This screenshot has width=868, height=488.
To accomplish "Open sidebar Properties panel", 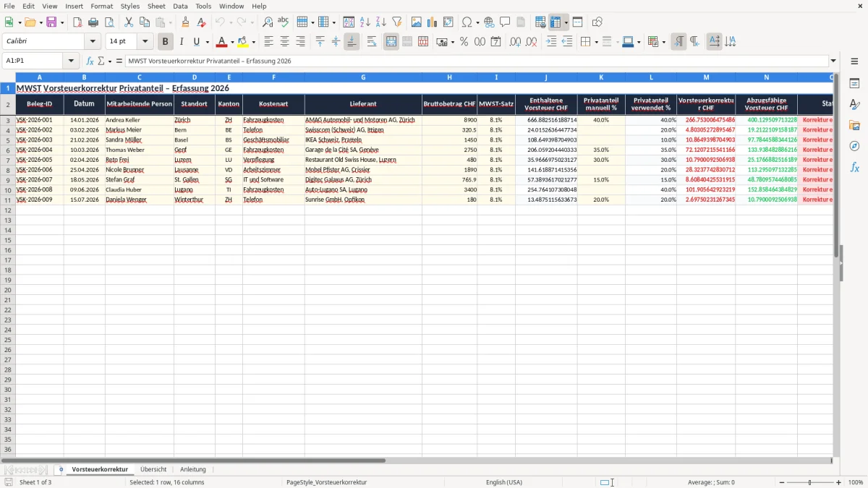I will point(854,84).
